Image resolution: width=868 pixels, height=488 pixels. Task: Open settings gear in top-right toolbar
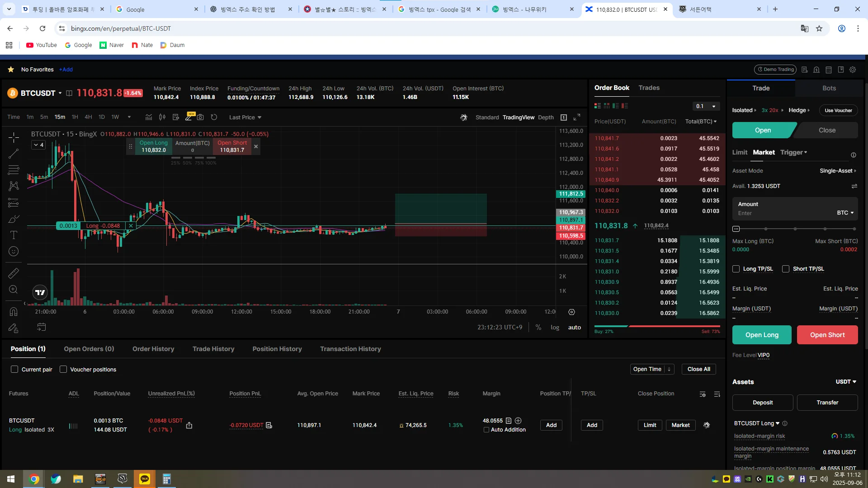[853, 70]
